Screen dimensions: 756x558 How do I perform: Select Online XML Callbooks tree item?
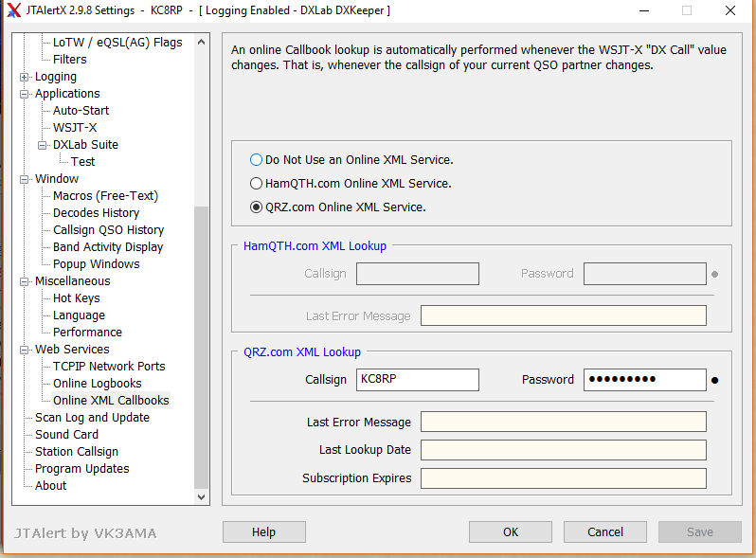(x=111, y=401)
